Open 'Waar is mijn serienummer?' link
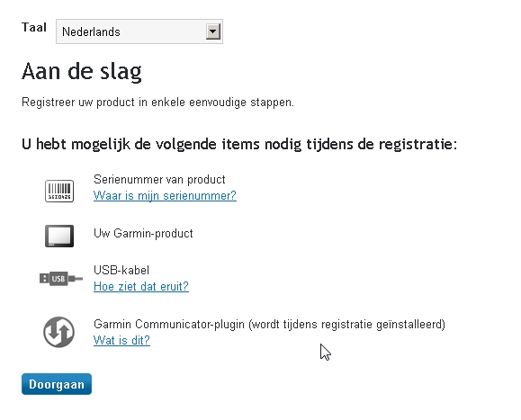Screen dimensions: 521x420 coord(165,195)
